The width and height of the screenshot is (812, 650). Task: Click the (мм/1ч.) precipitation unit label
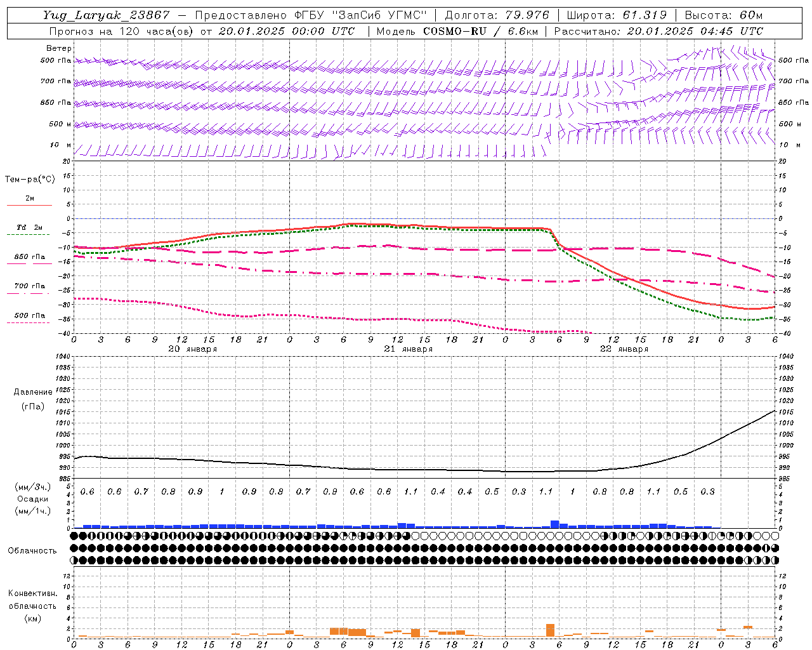(x=33, y=511)
